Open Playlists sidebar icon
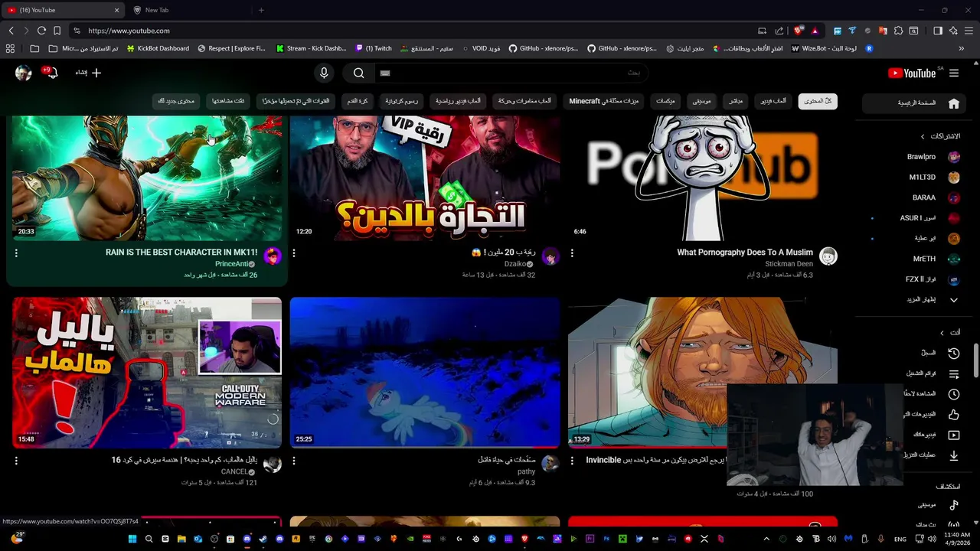 tap(954, 373)
